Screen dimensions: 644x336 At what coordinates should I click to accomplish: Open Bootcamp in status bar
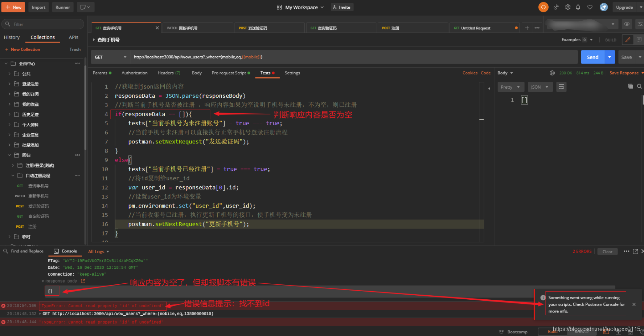[513, 332]
